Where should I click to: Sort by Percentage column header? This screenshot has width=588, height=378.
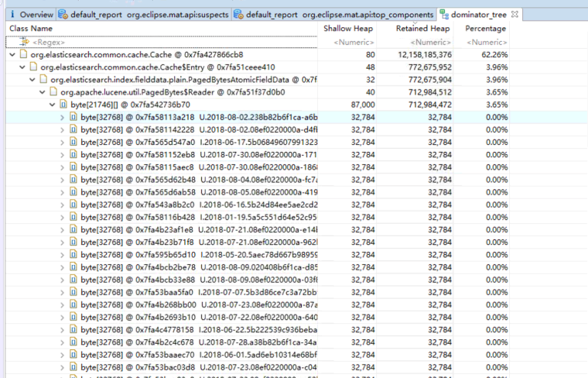[485, 29]
